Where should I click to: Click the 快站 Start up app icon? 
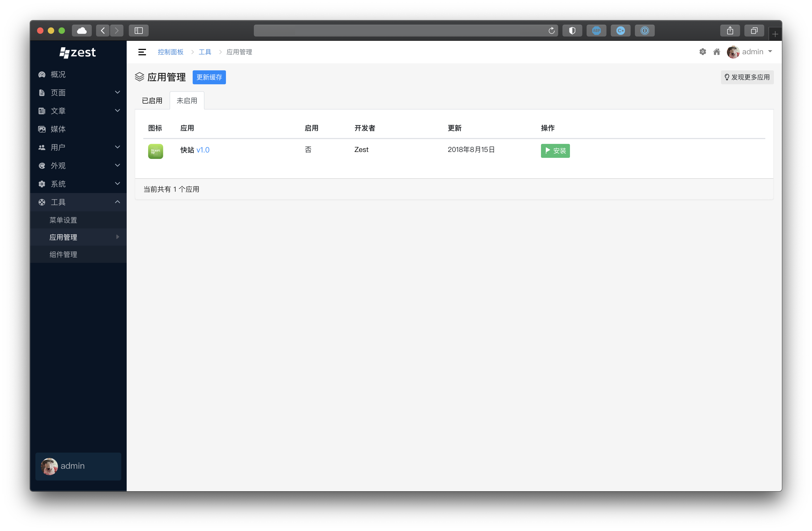tap(155, 151)
